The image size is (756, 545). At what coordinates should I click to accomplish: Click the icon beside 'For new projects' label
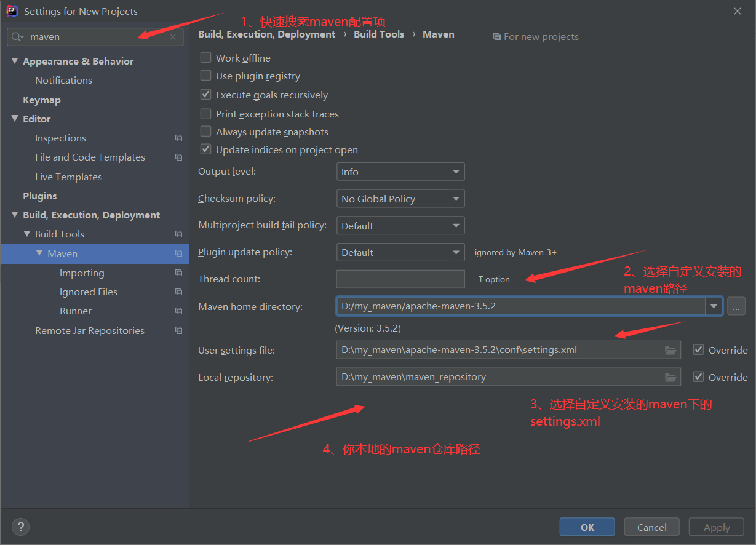(497, 37)
